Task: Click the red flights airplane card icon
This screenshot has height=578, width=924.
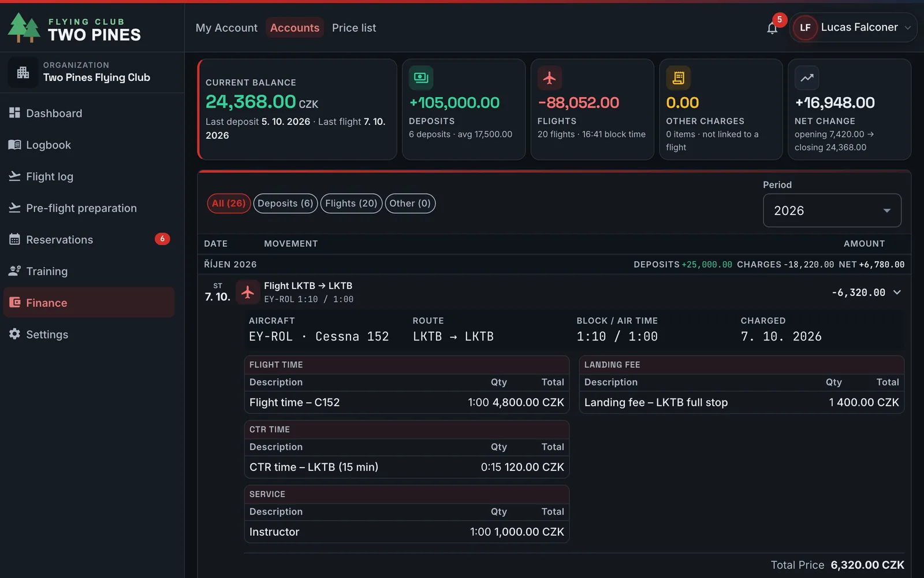Action: 549,77
